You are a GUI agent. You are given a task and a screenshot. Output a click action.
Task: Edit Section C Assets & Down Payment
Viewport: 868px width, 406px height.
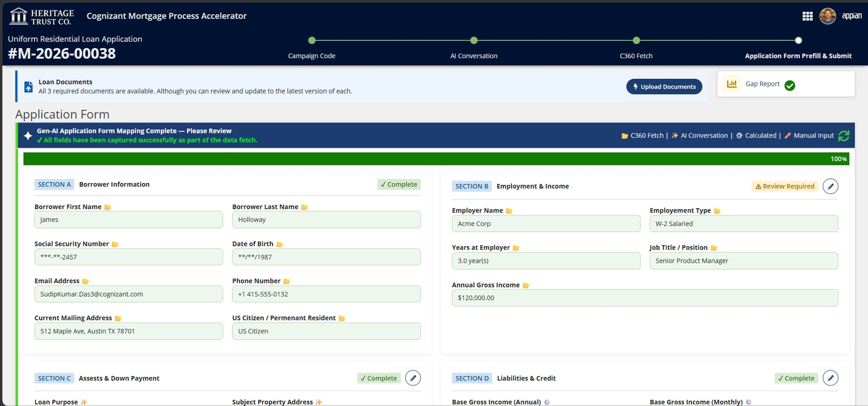click(413, 378)
